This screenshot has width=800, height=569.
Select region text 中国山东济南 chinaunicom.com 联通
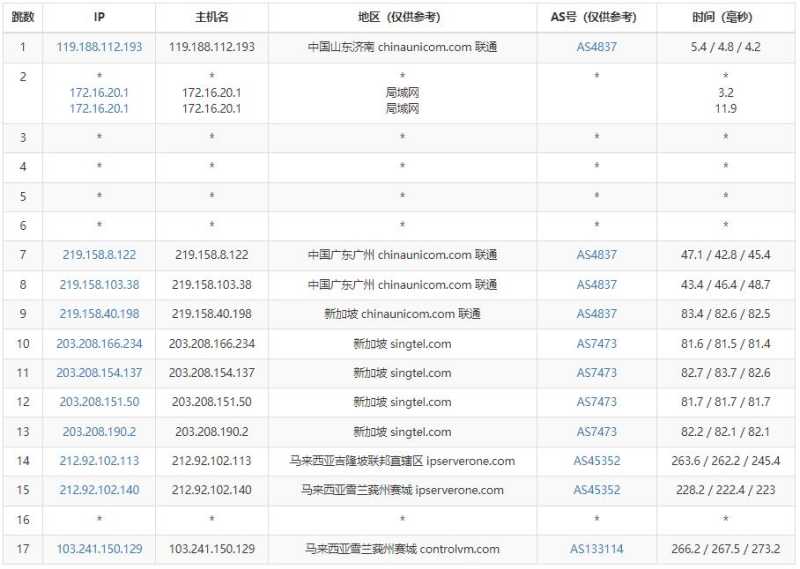[x=402, y=47]
